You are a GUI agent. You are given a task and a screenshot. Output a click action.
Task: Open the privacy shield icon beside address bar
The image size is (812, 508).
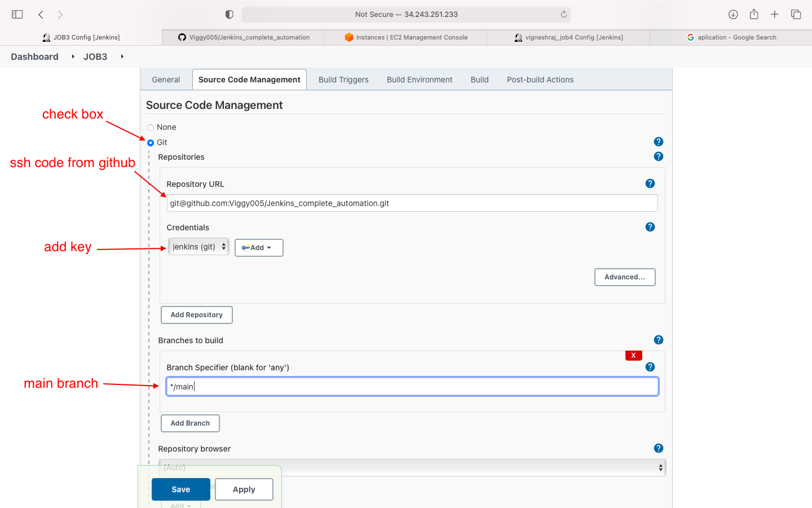229,14
